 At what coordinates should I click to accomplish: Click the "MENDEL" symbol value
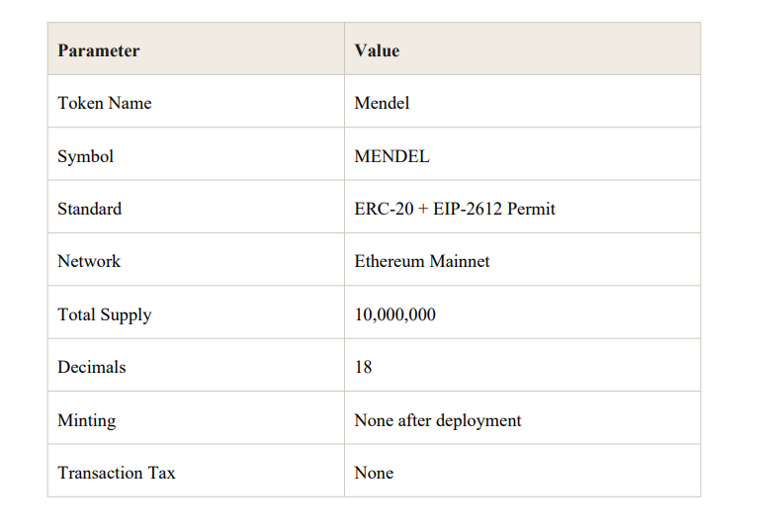click(391, 156)
